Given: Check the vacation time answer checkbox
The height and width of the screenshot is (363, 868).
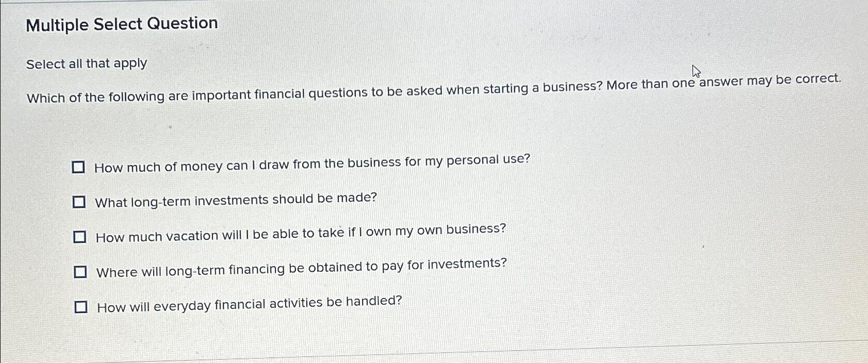Looking at the screenshot, I should pyautogui.click(x=80, y=237).
